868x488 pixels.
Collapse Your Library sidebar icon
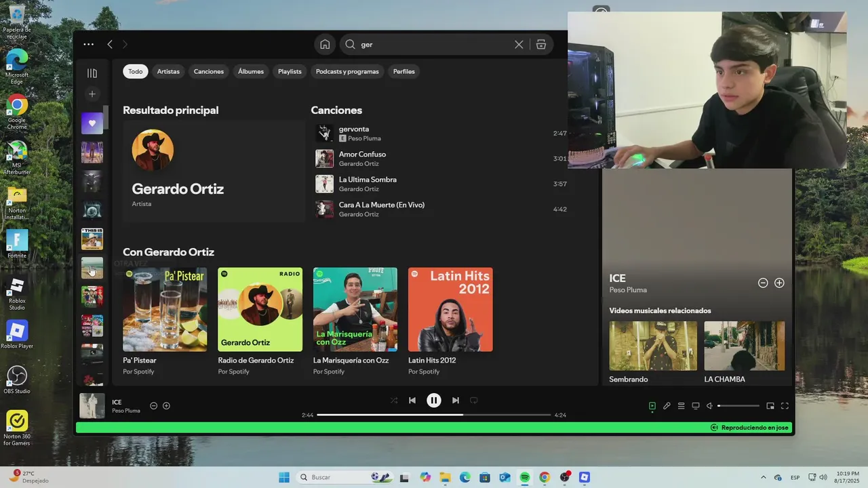click(92, 73)
